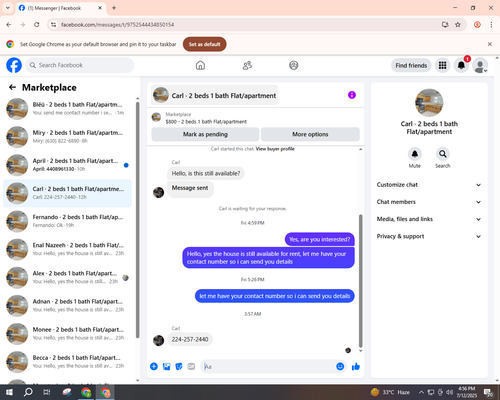The height and width of the screenshot is (400, 500).
Task: Show hidden system tray icons chevron
Action: 421,392
